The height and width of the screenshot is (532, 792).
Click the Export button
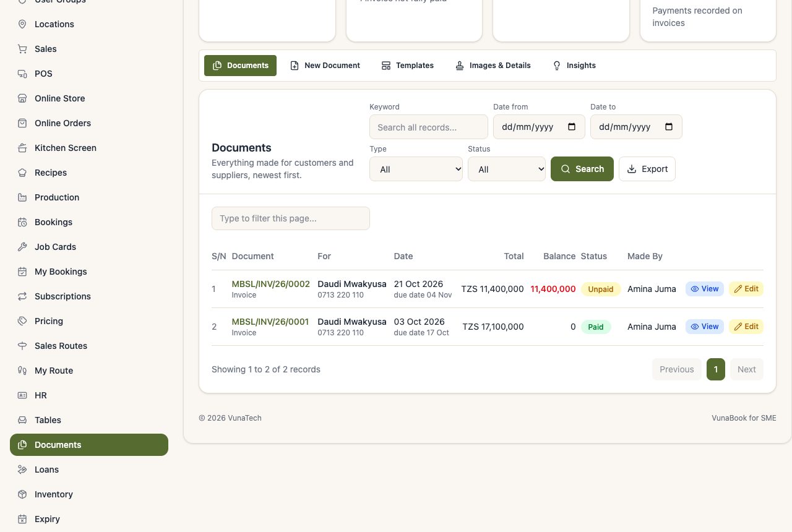coord(647,169)
